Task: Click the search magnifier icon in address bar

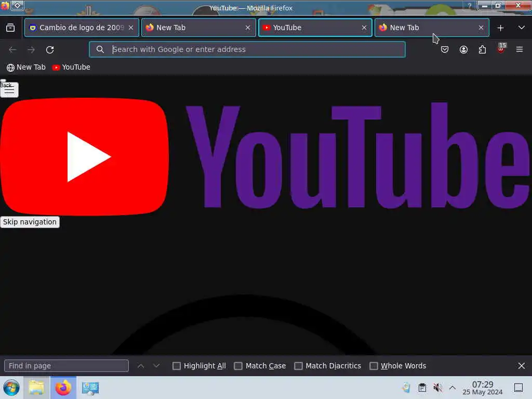Action: (100, 49)
